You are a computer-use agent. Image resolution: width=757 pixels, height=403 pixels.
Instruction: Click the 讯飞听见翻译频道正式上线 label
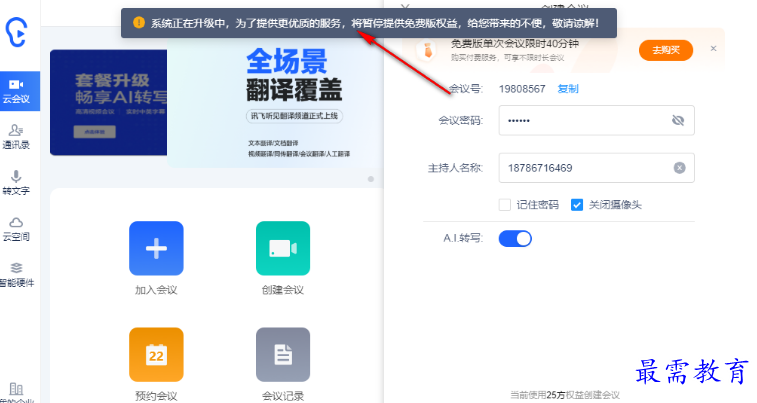tap(294, 116)
